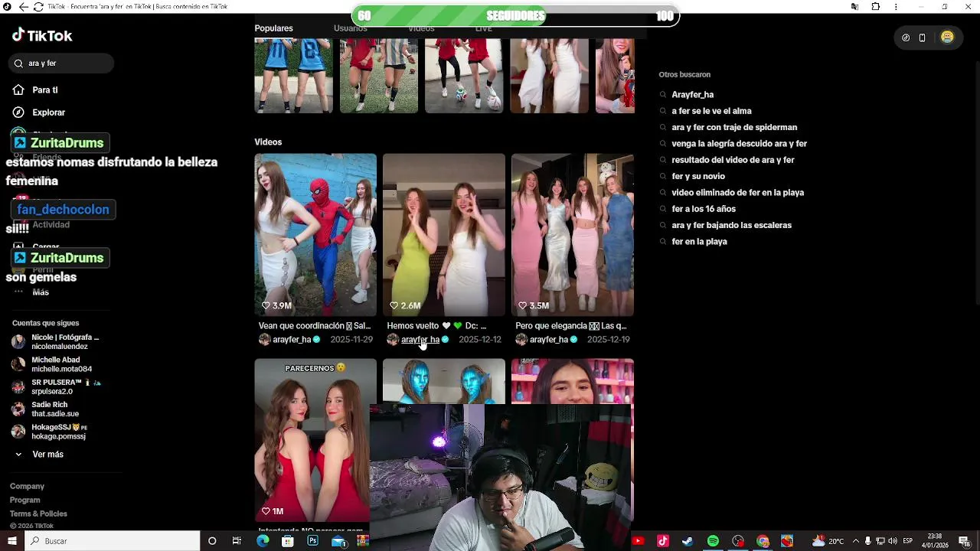
Task: Open arayfer_ha profile under 2025-12-19 video
Action: coord(548,340)
